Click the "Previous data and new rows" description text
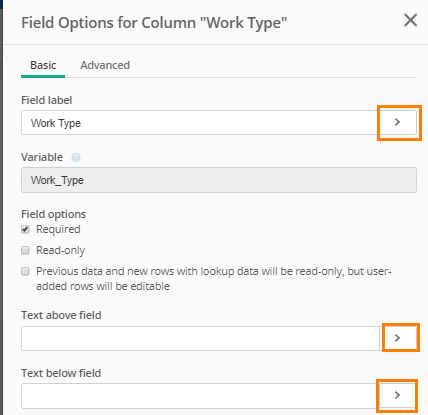428x415 pixels. 214,279
